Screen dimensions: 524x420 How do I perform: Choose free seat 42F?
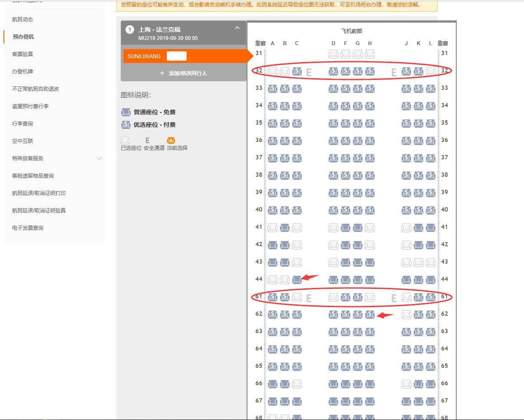pyautogui.click(x=346, y=245)
